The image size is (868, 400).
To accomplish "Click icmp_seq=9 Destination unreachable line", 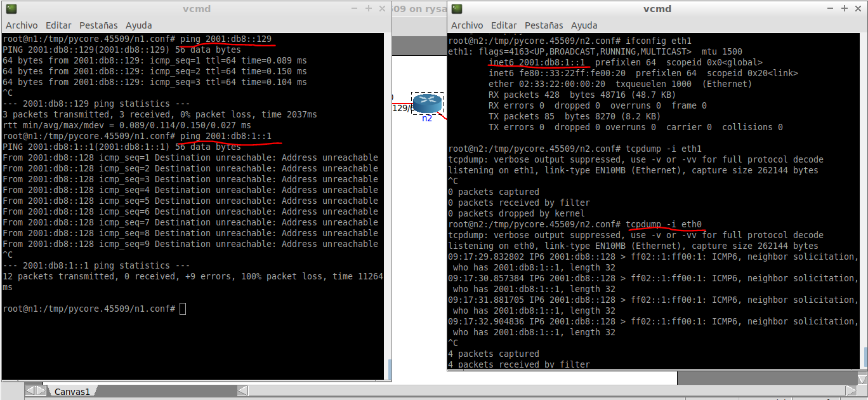I will tap(190, 244).
